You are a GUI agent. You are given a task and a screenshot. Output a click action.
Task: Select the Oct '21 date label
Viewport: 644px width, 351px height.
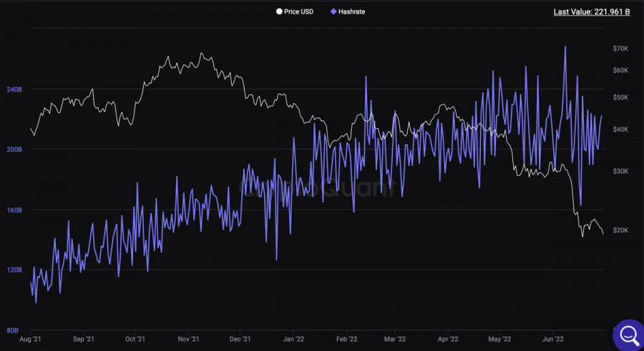pyautogui.click(x=135, y=340)
